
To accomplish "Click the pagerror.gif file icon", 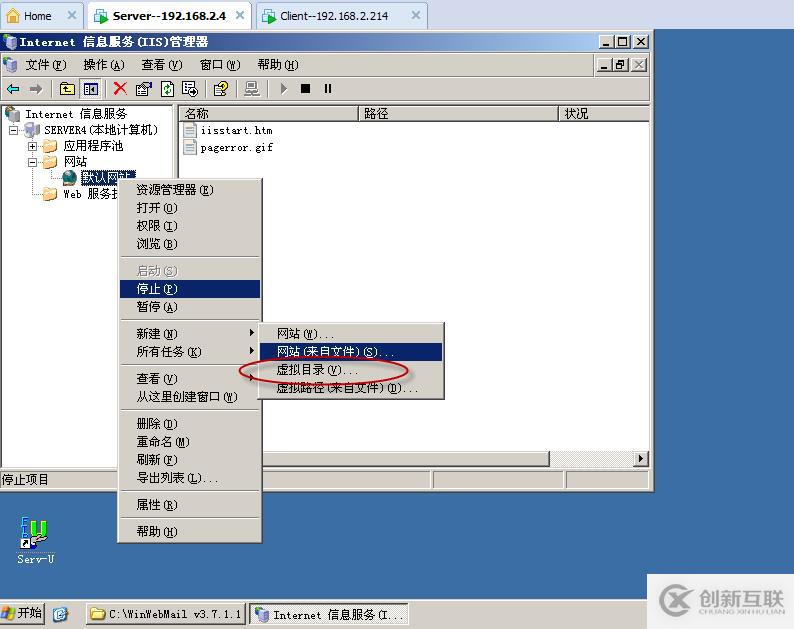I will [x=190, y=147].
